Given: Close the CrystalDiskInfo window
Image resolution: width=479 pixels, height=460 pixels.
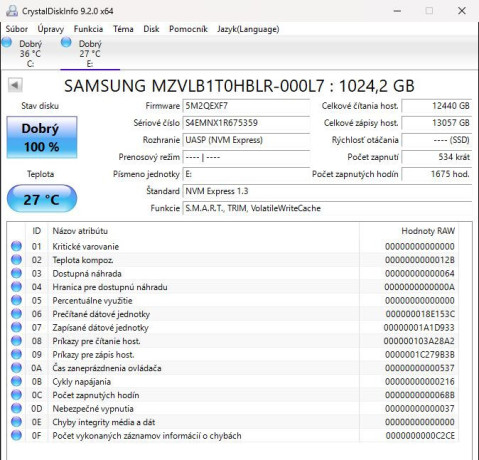Looking at the screenshot, I should pos(462,11).
